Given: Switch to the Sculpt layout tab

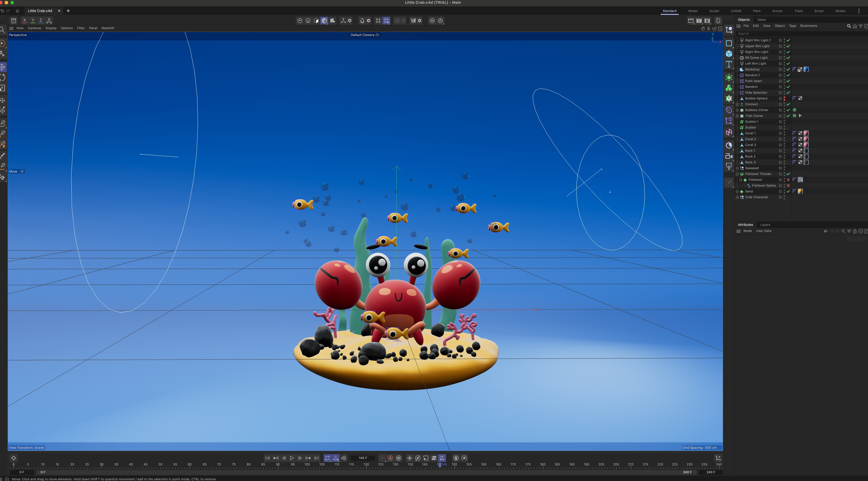Looking at the screenshot, I should pyautogui.click(x=714, y=11).
